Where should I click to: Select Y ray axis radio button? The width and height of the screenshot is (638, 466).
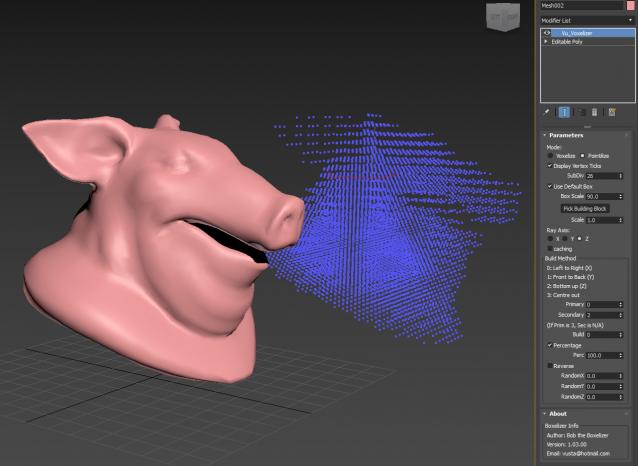(565, 238)
